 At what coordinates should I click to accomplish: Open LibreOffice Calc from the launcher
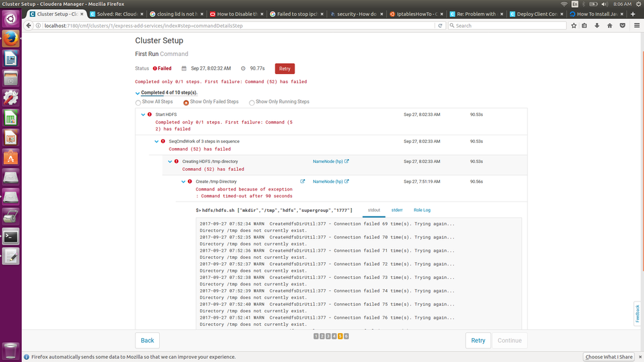(11, 119)
